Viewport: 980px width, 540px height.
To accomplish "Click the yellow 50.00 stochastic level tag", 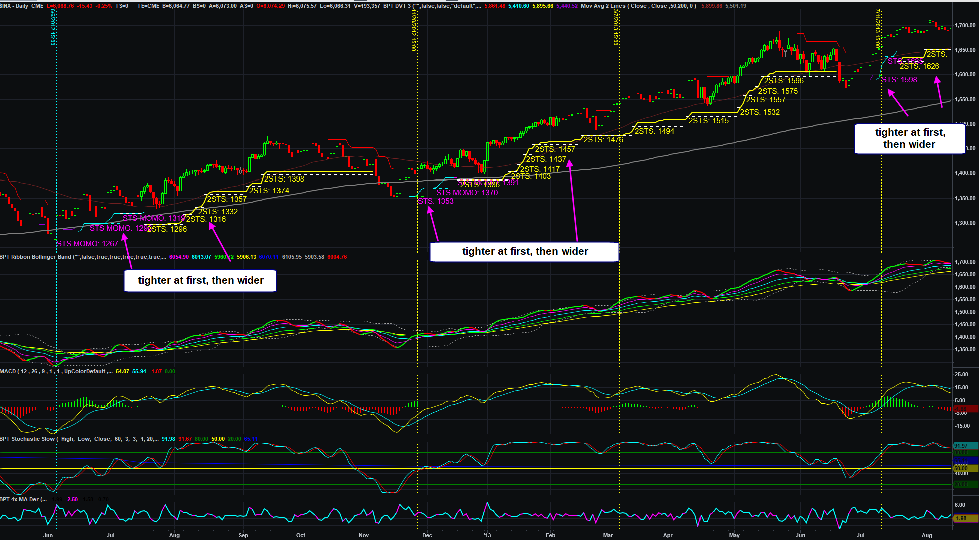I will (x=965, y=468).
